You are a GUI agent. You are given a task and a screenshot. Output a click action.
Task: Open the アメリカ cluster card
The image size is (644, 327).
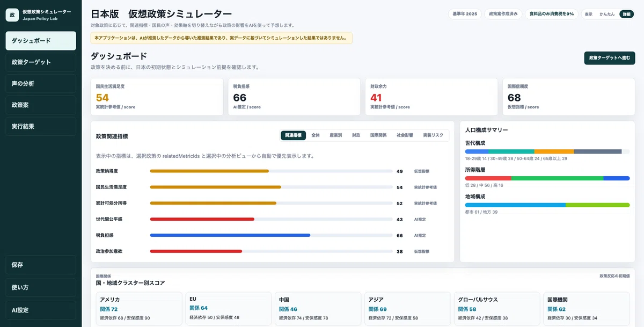coord(139,309)
